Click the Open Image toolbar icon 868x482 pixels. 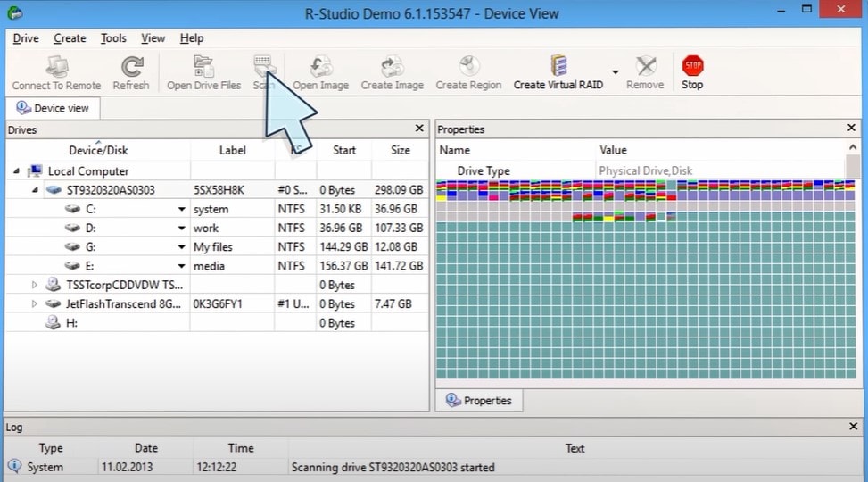[320, 66]
